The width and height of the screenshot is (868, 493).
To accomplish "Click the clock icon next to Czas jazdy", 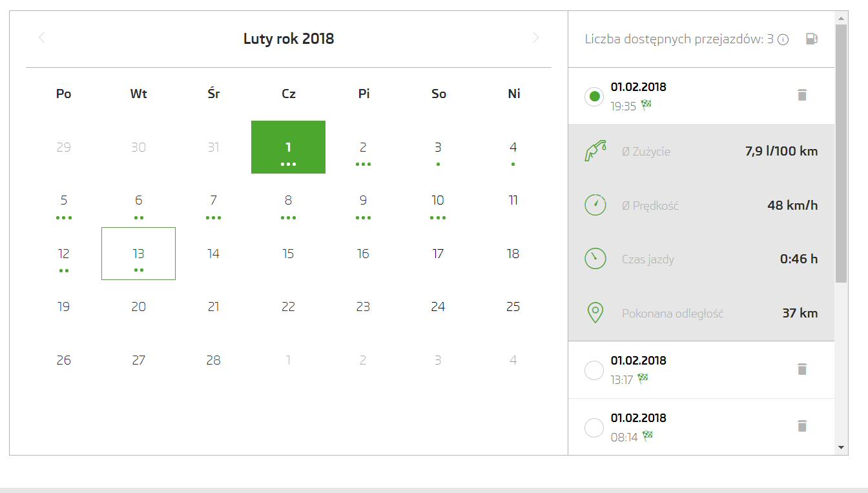I will 595,259.
